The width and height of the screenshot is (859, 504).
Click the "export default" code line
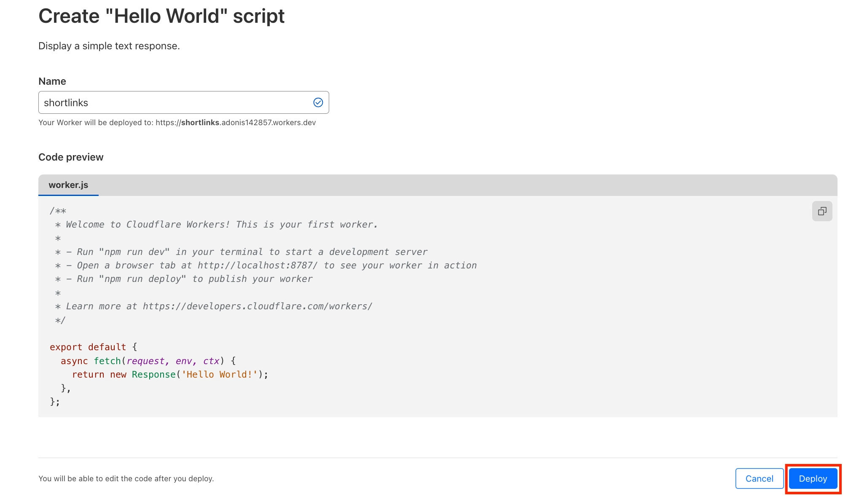click(x=93, y=347)
